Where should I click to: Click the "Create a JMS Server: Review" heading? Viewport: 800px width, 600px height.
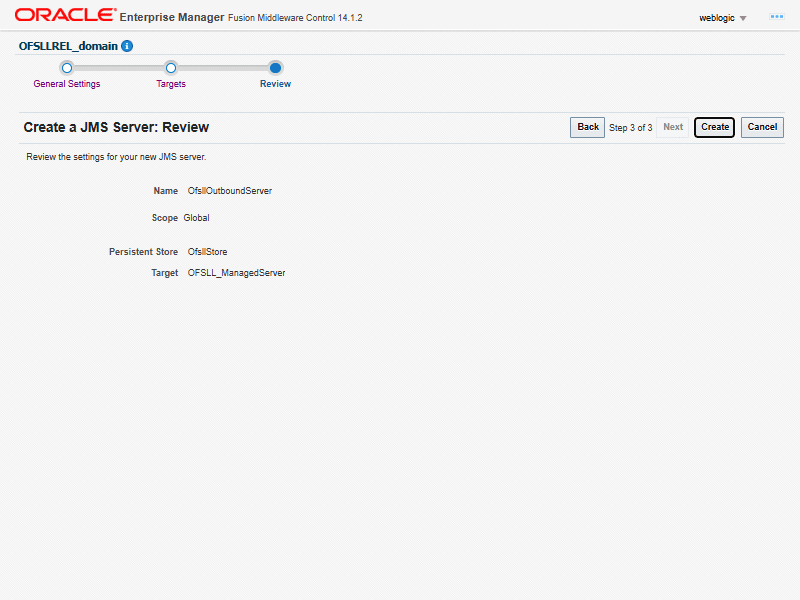coord(116,127)
